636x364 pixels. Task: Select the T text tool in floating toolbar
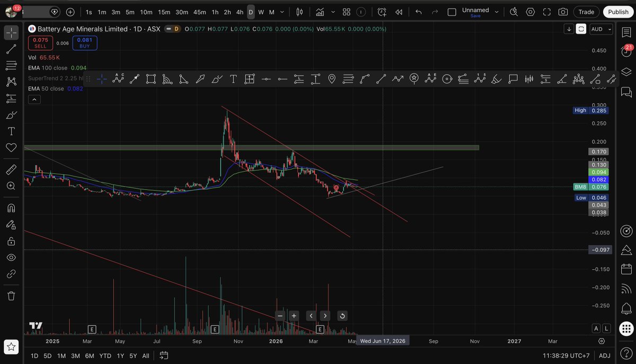(x=233, y=79)
